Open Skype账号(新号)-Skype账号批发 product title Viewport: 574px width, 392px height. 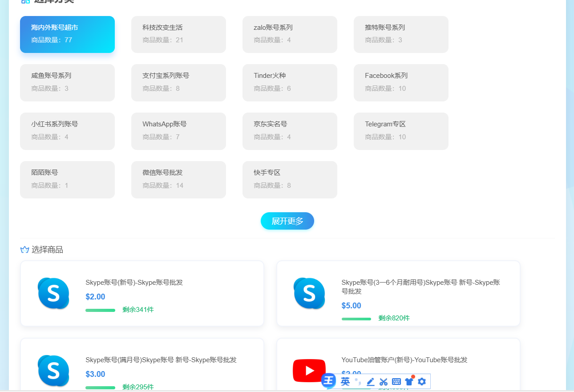134,282
